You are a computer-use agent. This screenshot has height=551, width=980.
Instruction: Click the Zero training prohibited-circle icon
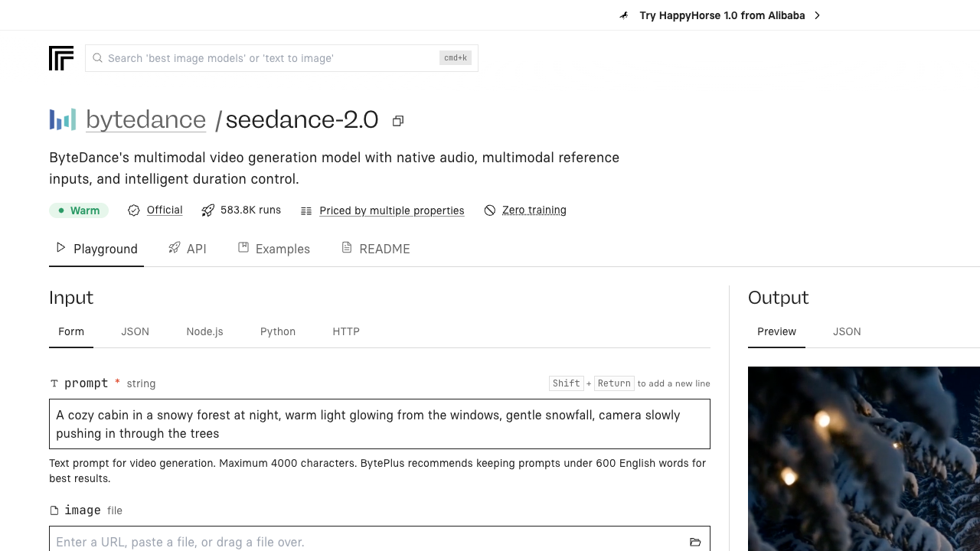[x=490, y=210]
